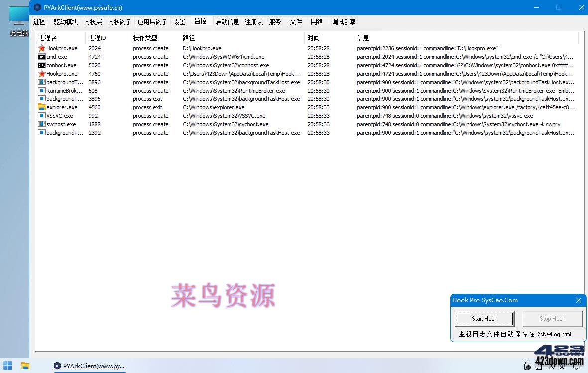Click the conhost.exe console icon
Screen dimensions: 588x373
pos(42,65)
